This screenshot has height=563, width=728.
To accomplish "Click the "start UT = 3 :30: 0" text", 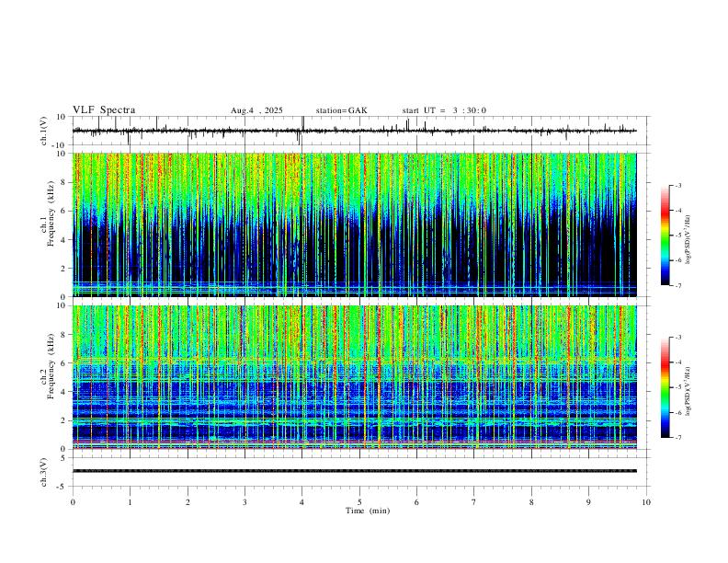I will (444, 110).
